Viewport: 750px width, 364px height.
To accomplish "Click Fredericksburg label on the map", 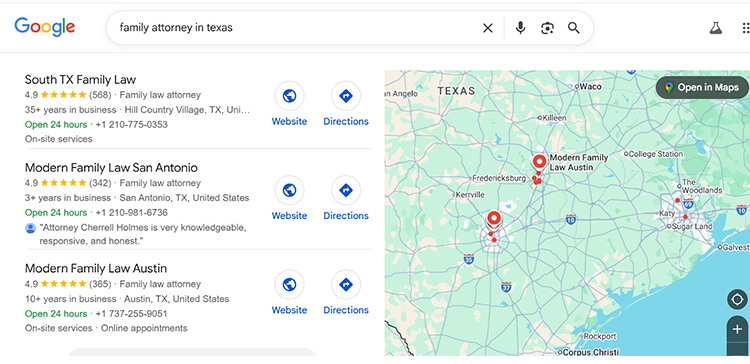I will pyautogui.click(x=499, y=178).
